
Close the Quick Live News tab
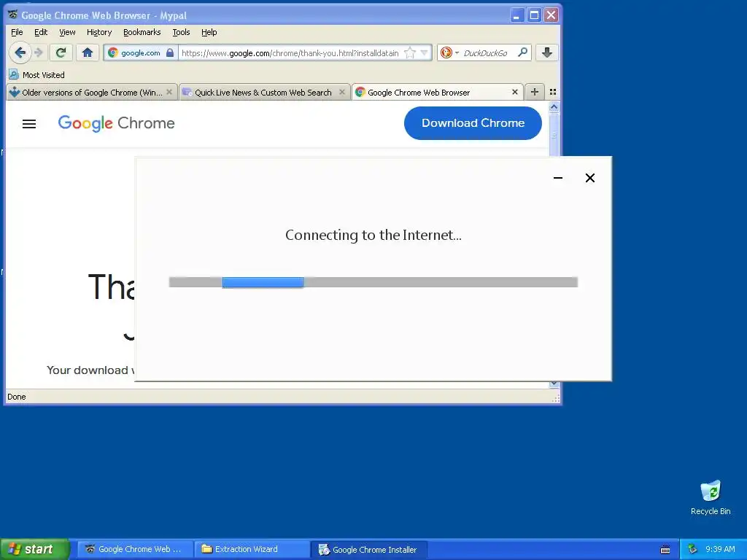(341, 92)
